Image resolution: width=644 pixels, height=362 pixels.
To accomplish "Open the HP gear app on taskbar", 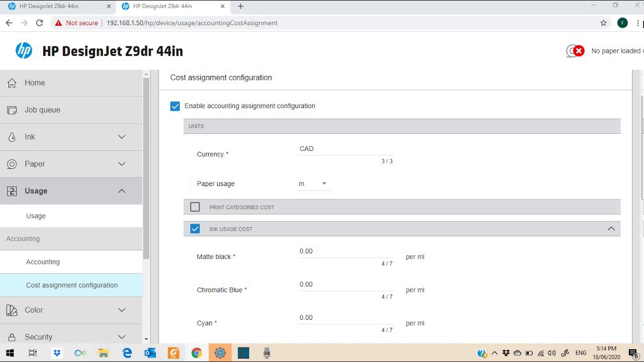I will [x=220, y=353].
